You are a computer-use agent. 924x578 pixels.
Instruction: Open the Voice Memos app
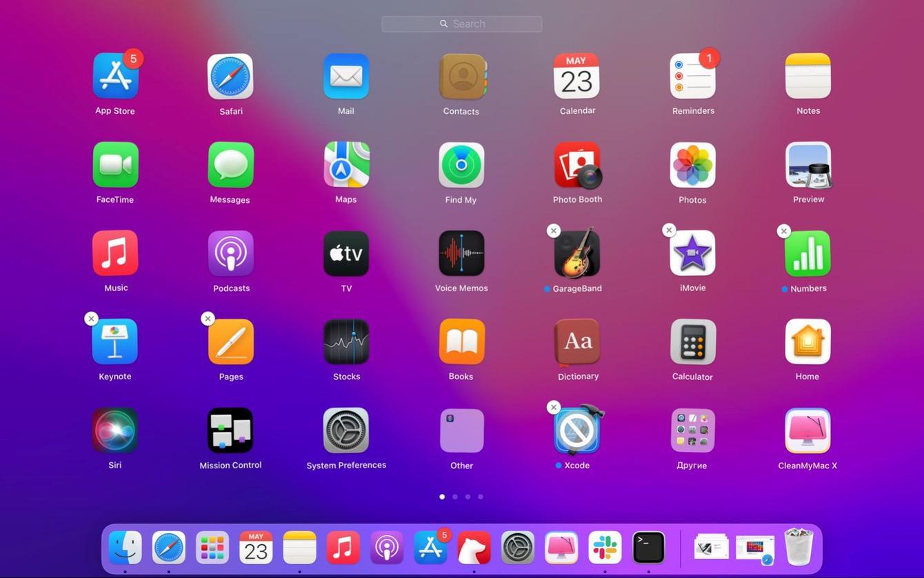(x=461, y=253)
